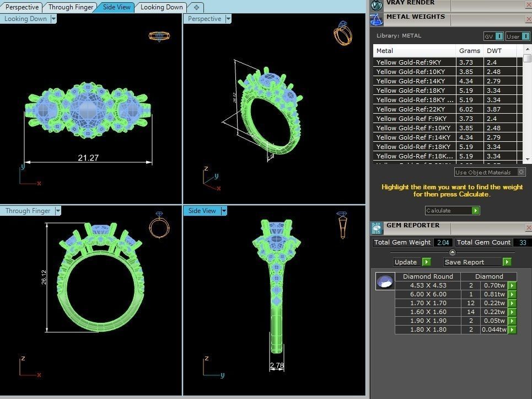Click the 4.53 X 4.53 size cell
This screenshot has height=399, width=532.
428,285
